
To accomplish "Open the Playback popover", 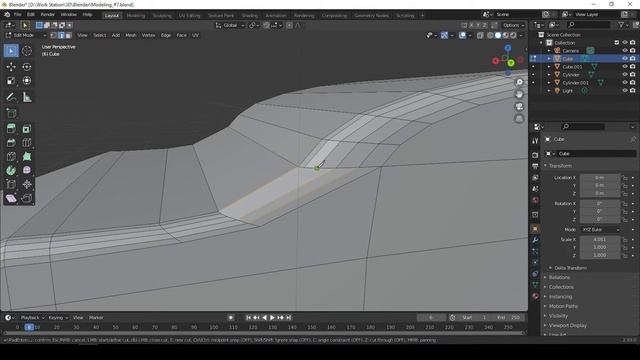I will coord(32,318).
